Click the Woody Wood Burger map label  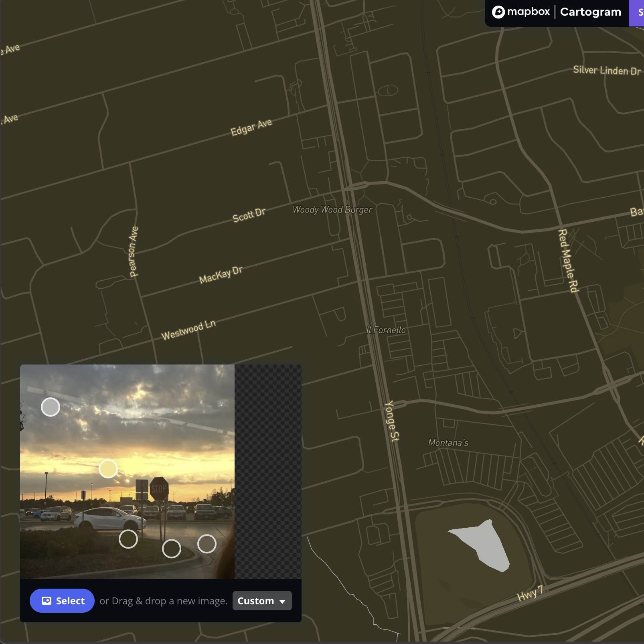coord(332,209)
